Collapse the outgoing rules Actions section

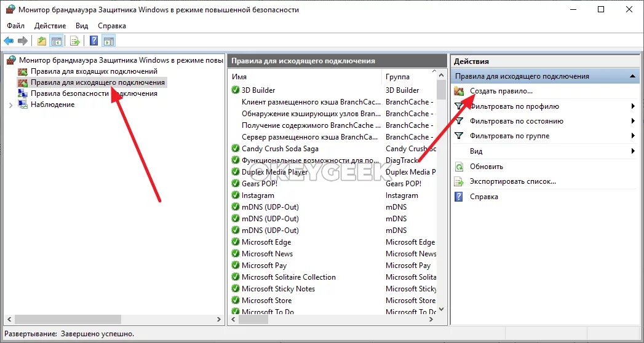pyautogui.click(x=632, y=76)
